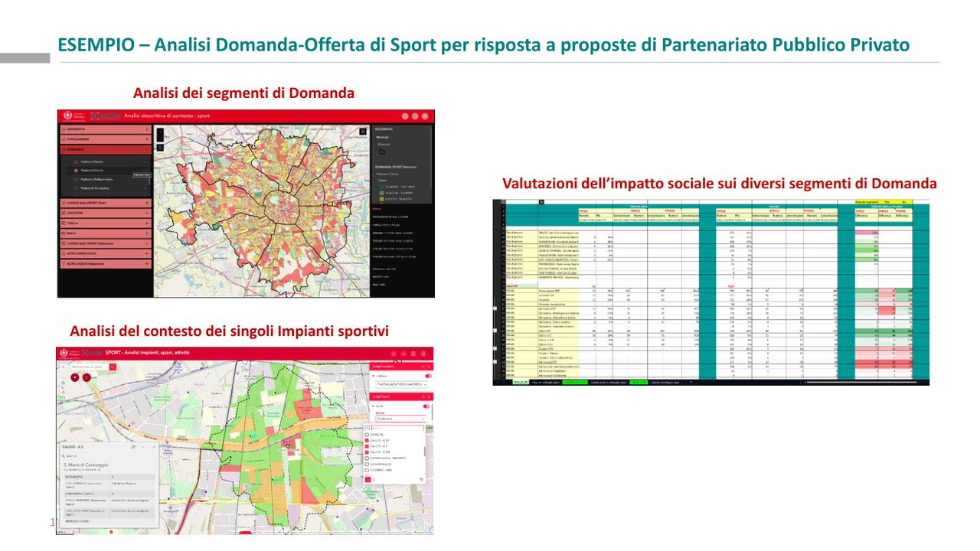Select the first green sheet tab in the spreadsheet
This screenshot has width=980, height=551.
click(575, 382)
